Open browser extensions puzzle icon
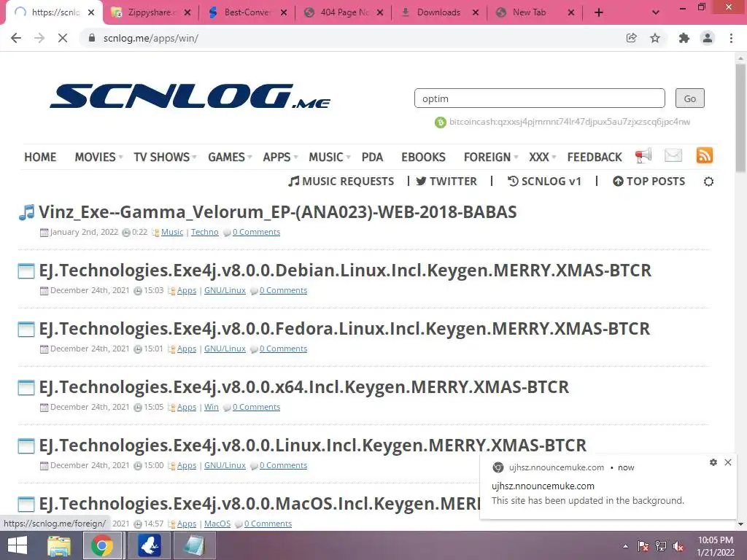This screenshot has width=747, height=560. click(684, 38)
